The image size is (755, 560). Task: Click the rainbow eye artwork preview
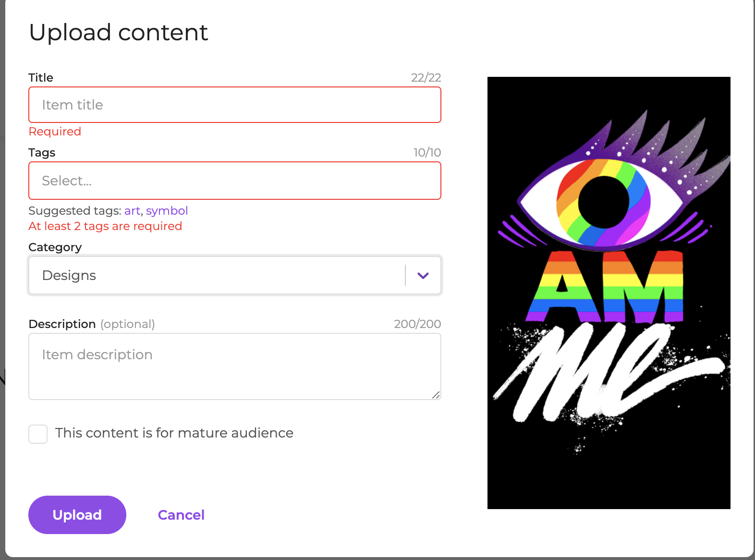click(x=609, y=293)
